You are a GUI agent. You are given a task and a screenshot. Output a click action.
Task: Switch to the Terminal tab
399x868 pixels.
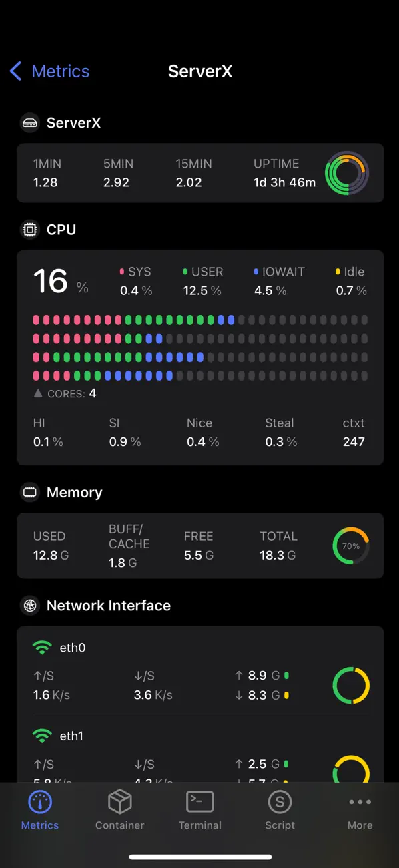(x=199, y=810)
